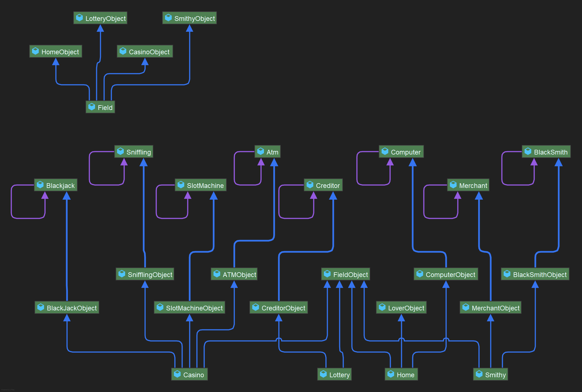
Task: Click the cube icon on BlackSmith node
Action: click(x=528, y=151)
